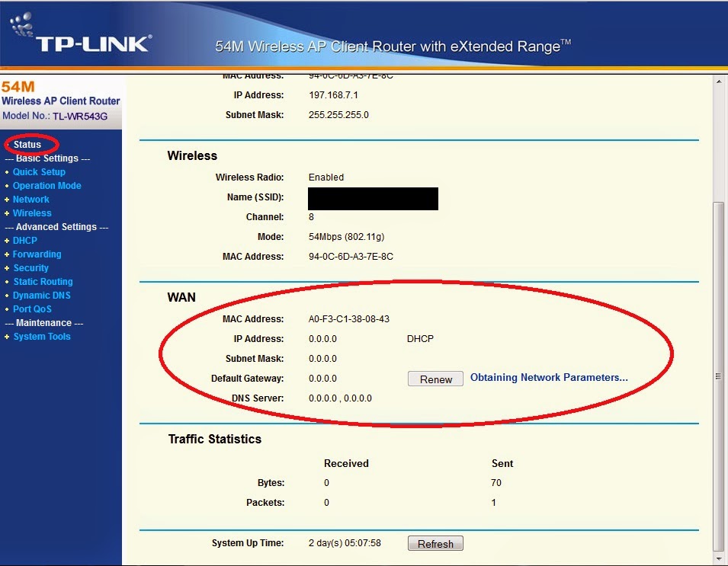Click the Traffic Statistics heading

coord(214,439)
